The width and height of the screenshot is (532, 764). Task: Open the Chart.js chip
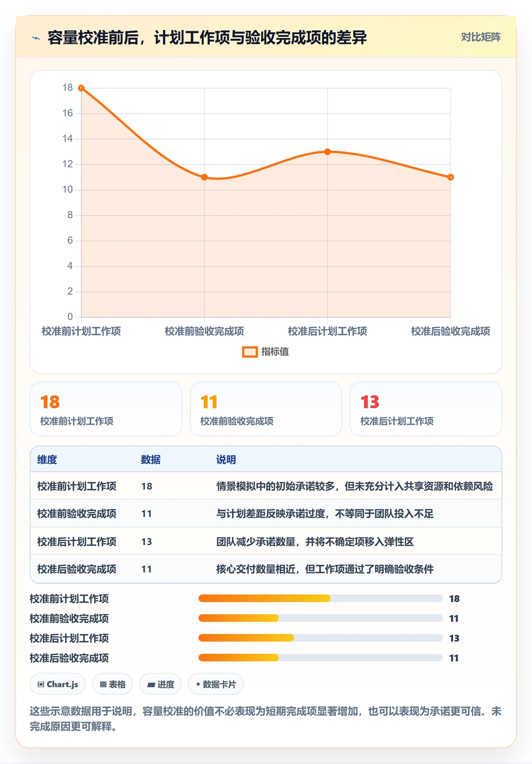click(x=58, y=684)
